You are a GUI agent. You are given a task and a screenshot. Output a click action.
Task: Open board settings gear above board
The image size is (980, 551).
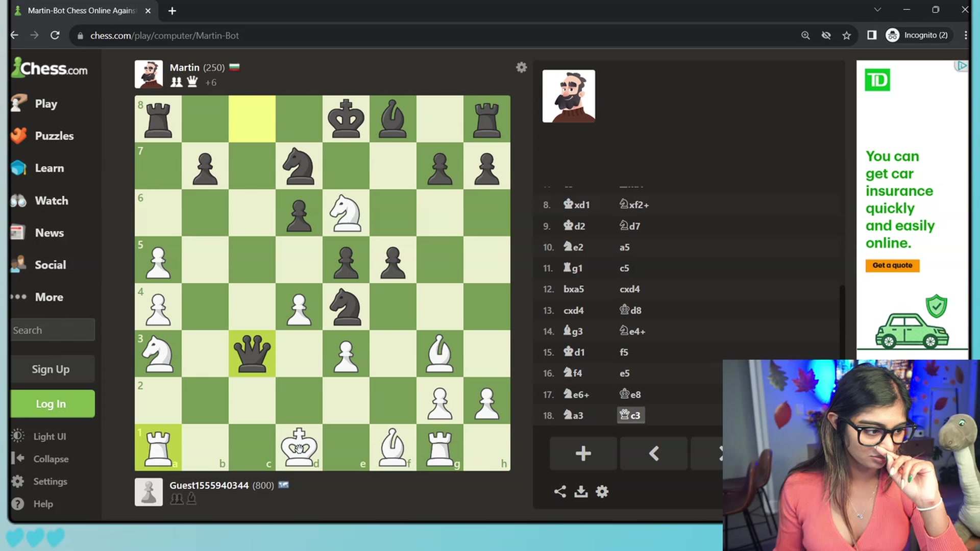(x=521, y=67)
